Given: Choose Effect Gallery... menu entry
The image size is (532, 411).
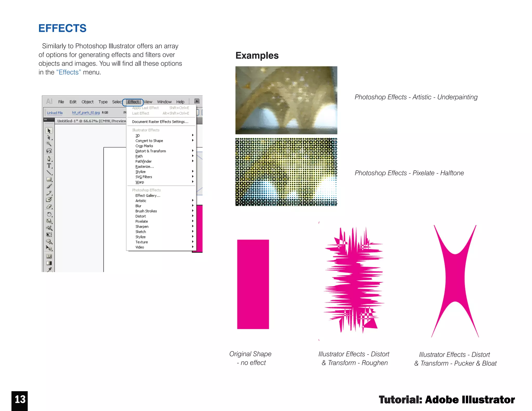Looking at the screenshot, I should (148, 196).
